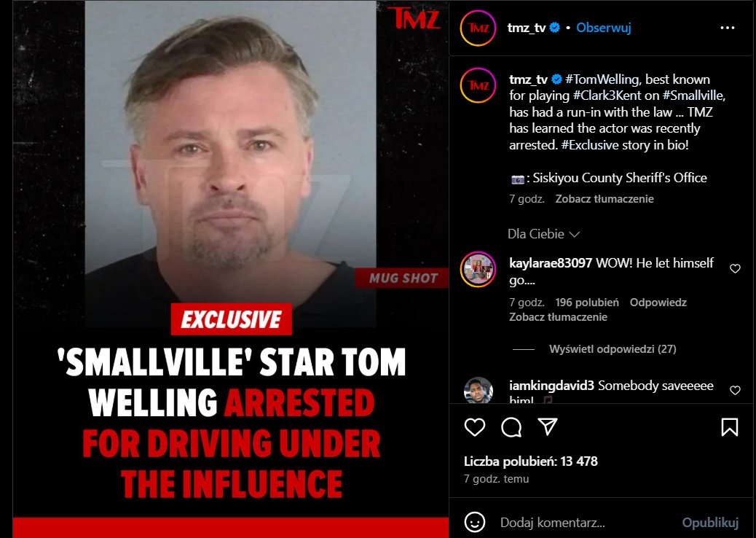This screenshot has width=756, height=538.
Task: Open kaylarae83097's avatar
Action: point(478,269)
